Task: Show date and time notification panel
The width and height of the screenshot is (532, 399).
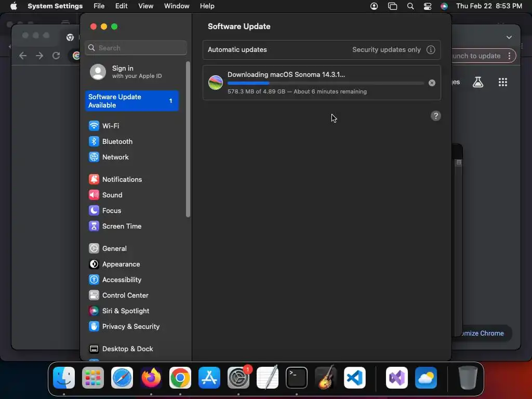Action: pyautogui.click(x=489, y=6)
